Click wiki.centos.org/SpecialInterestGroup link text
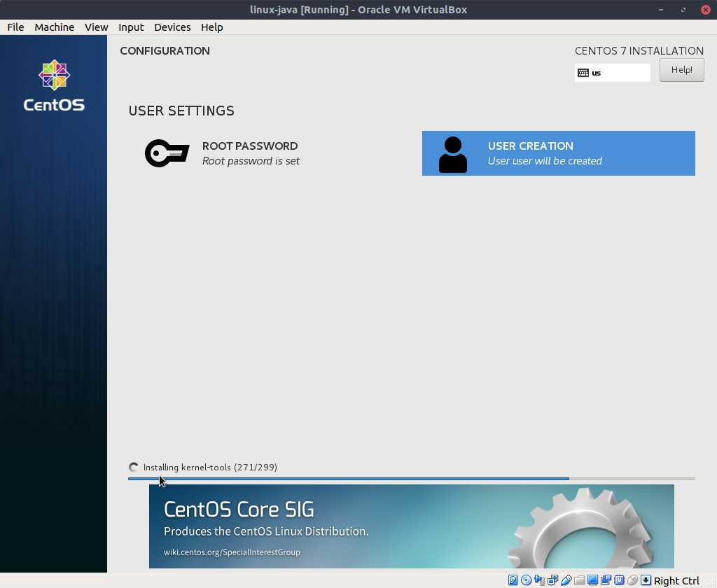This screenshot has height=588, width=717. [x=232, y=552]
